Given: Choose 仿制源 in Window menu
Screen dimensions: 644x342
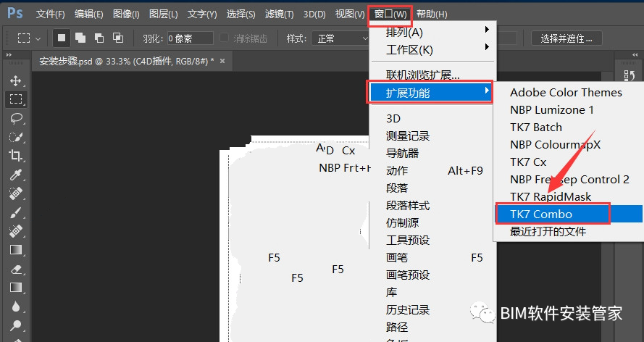Looking at the screenshot, I should [x=433, y=222].
